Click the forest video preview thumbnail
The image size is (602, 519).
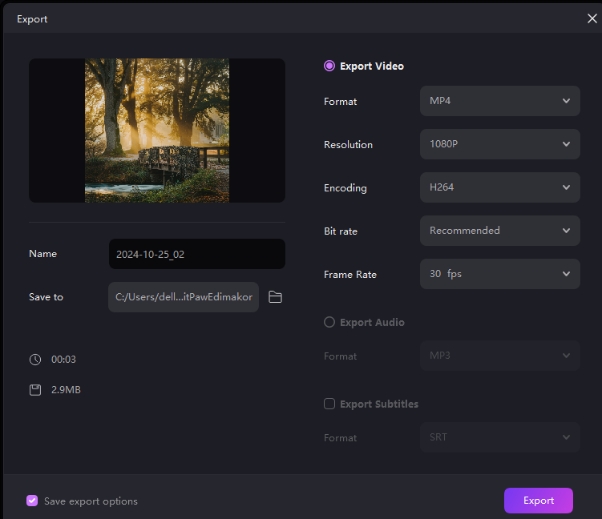157,130
